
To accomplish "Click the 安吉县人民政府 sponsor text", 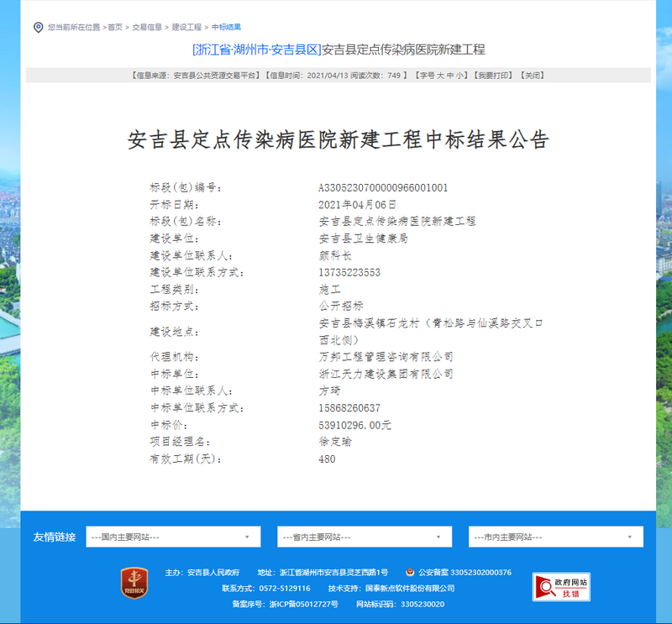I will click(213, 573).
